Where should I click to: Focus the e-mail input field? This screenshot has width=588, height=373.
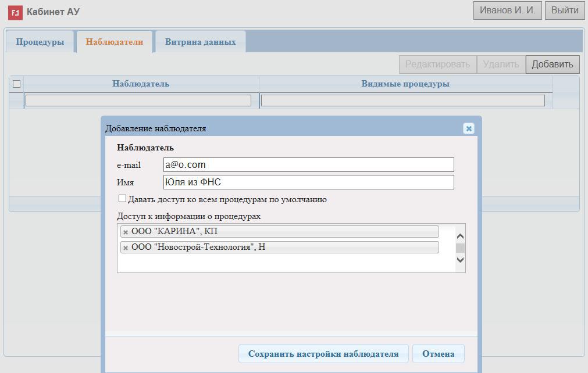click(308, 164)
